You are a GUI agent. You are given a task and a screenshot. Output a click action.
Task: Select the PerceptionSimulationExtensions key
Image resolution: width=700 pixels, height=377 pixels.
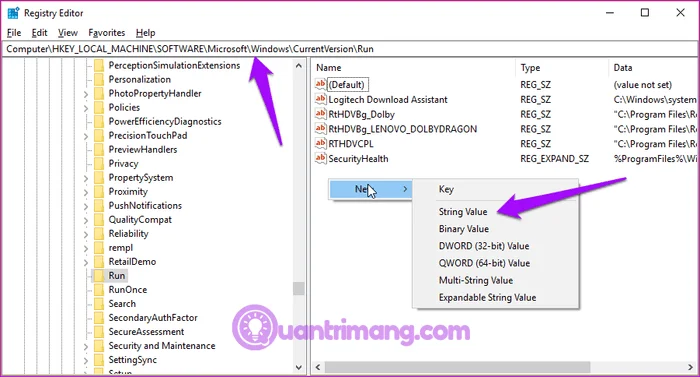tap(174, 66)
